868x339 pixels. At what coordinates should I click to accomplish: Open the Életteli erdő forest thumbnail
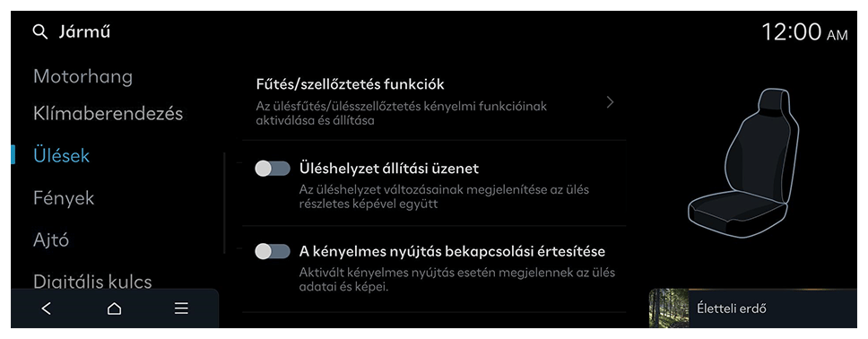(x=669, y=309)
